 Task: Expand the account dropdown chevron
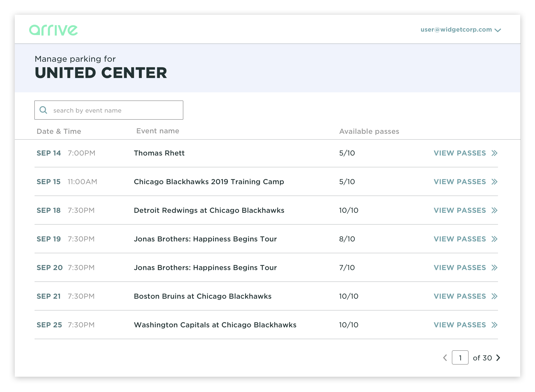498,30
